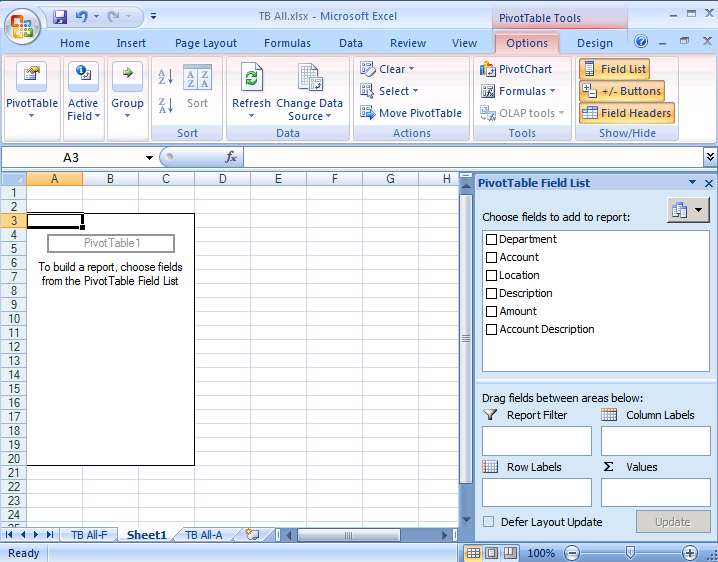The image size is (718, 562).
Task: Click the Group arrow icon
Action: click(x=127, y=76)
